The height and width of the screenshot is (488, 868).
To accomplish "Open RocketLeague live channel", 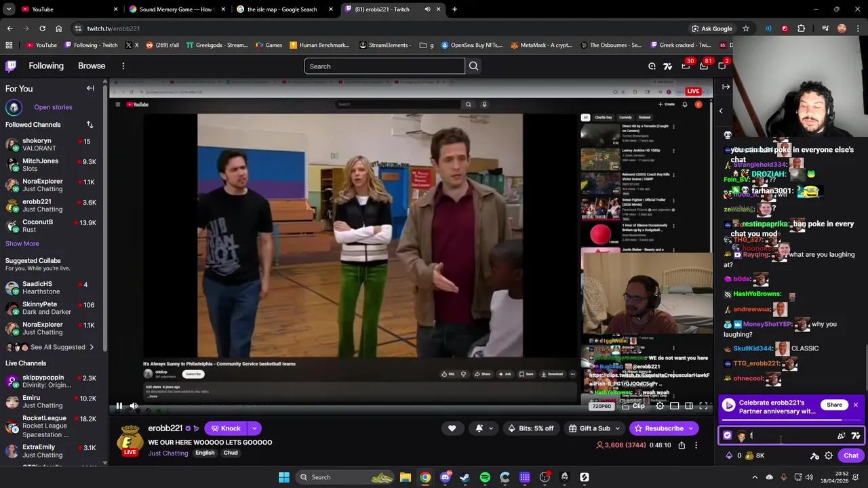I will (x=52, y=426).
